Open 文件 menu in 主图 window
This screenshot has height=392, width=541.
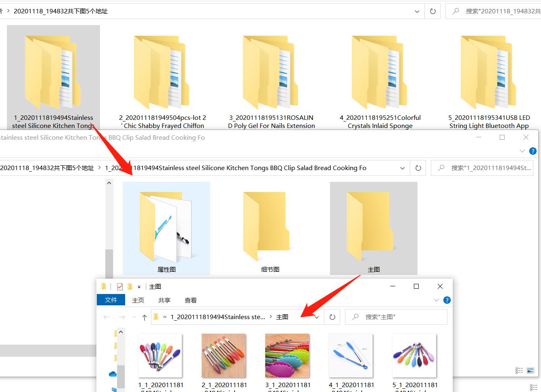[111, 300]
